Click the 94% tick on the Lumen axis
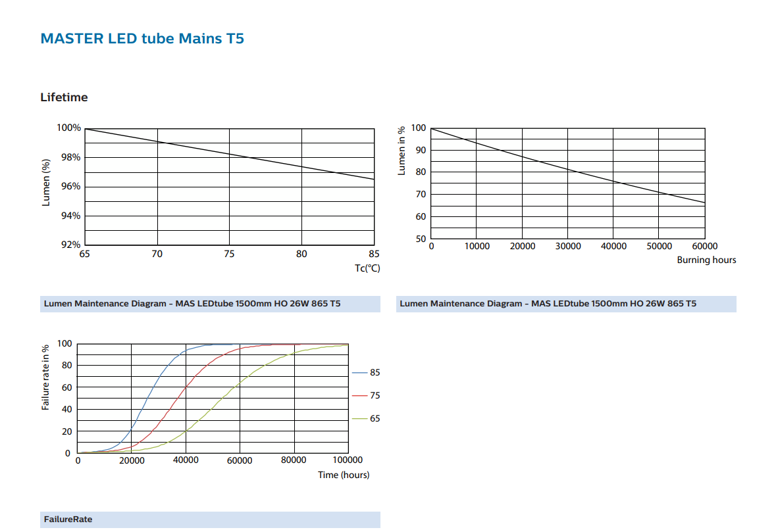Viewport: 778px width, 532px height. (71, 216)
